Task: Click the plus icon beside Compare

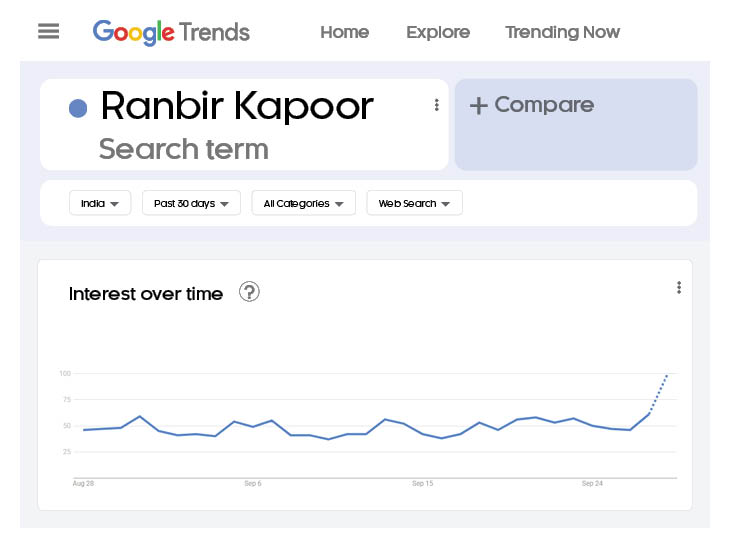Action: (x=479, y=106)
